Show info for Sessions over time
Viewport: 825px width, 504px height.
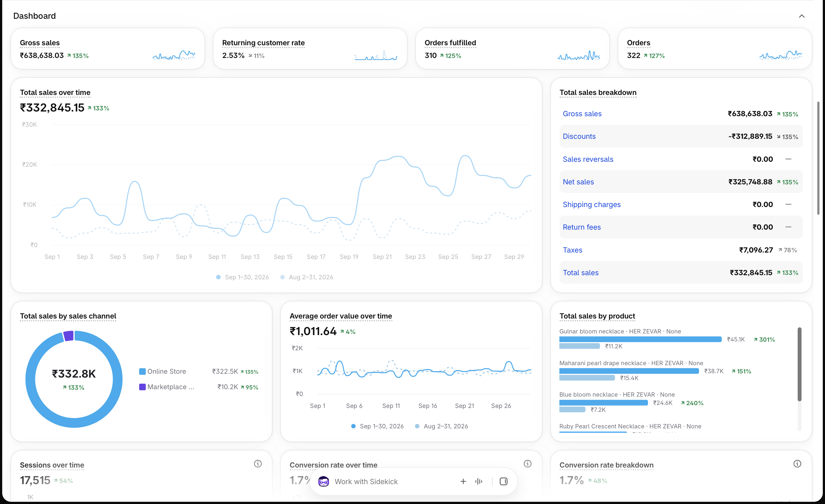[x=258, y=463]
